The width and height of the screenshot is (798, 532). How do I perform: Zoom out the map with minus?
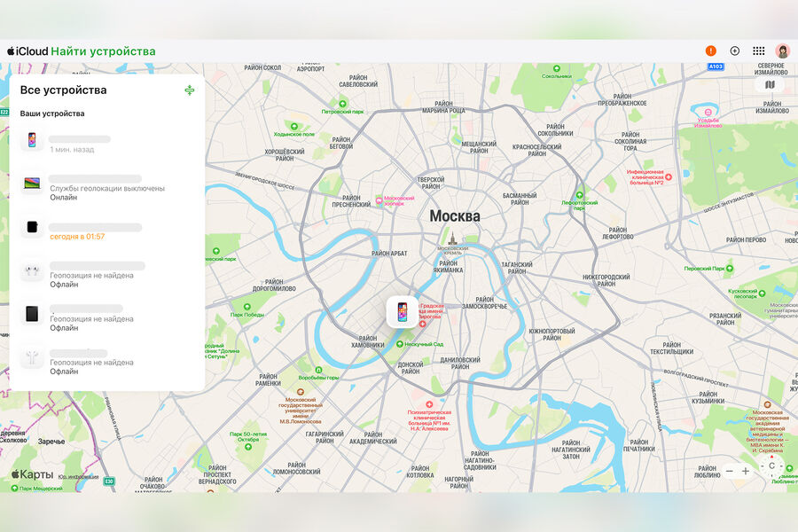coord(730,472)
